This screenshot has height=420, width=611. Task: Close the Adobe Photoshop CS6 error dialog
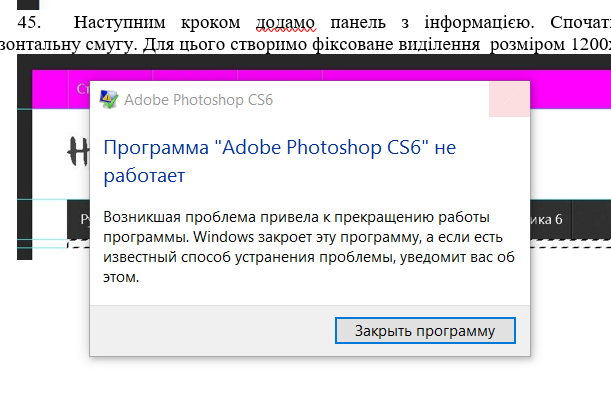tap(509, 99)
